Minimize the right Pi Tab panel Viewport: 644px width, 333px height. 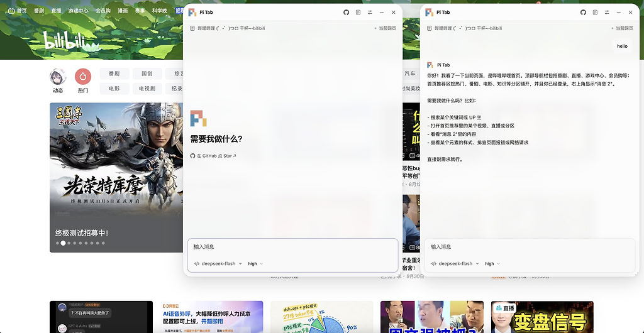pos(619,13)
